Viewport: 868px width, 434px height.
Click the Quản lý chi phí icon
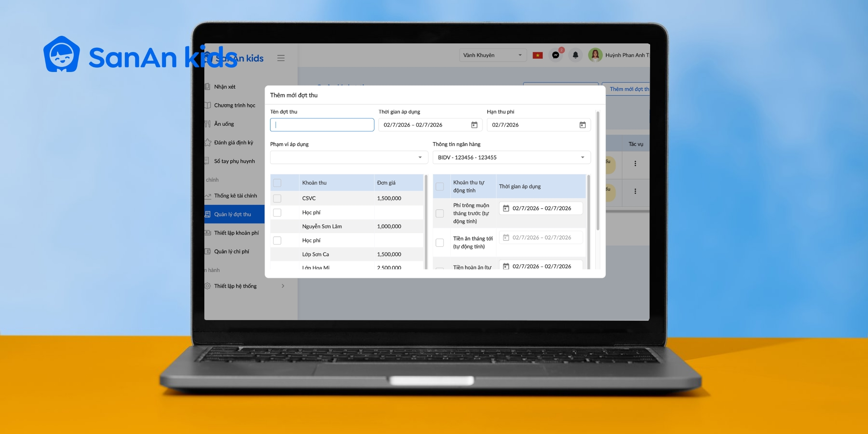pyautogui.click(x=208, y=251)
